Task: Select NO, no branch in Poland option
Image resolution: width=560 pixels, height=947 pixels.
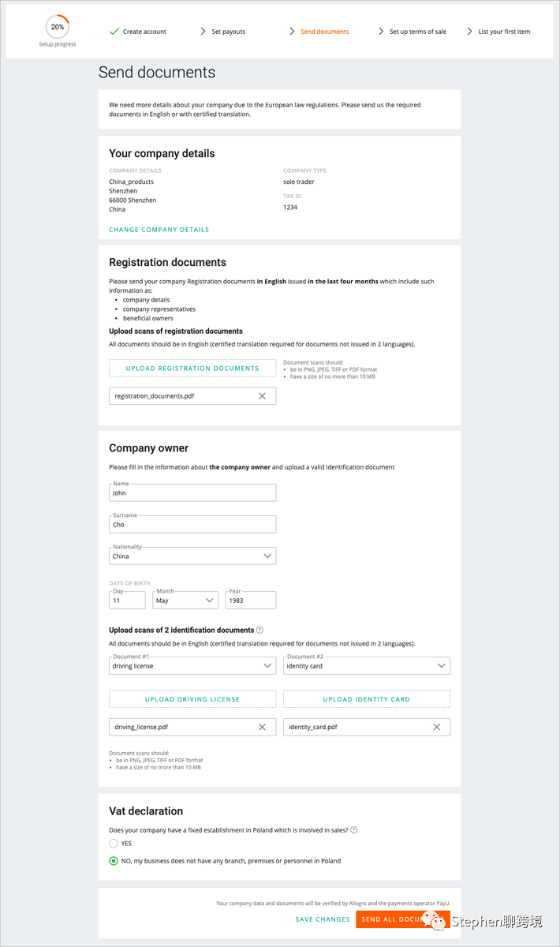Action: tap(114, 861)
